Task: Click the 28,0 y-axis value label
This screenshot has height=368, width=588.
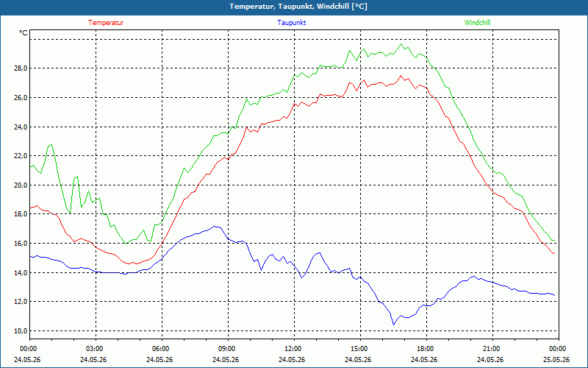Action: pos(21,68)
